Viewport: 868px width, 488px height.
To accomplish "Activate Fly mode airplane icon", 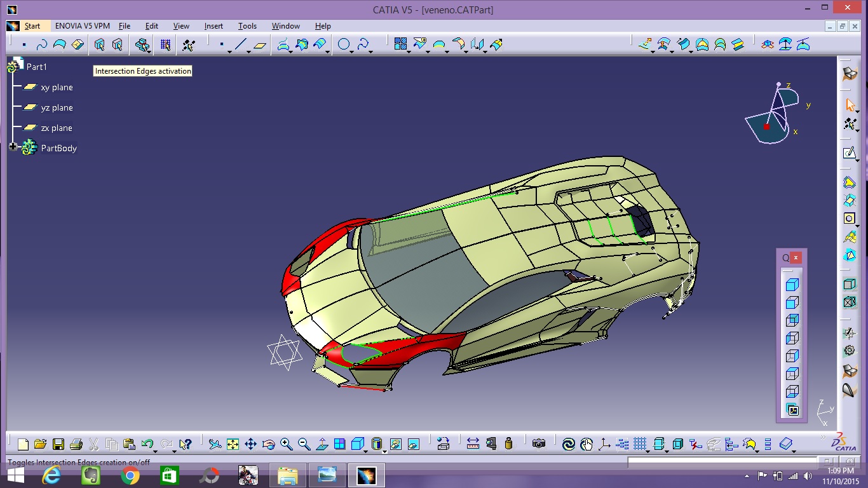I will [215, 444].
